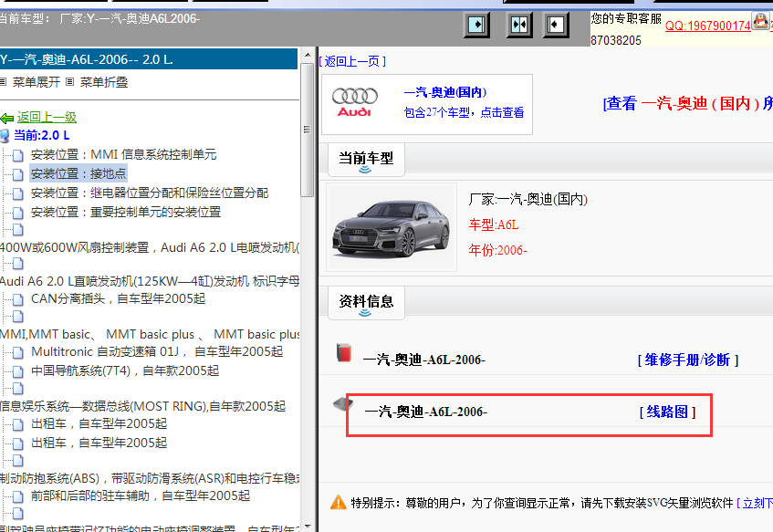Open 一汽-奥迪(国内) brand link
This screenshot has height=532, width=773.
[445, 93]
